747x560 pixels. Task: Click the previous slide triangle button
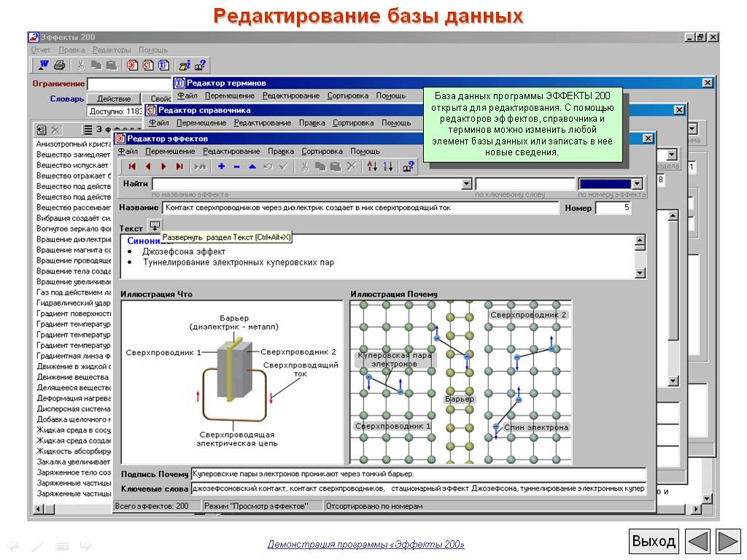coord(698,542)
